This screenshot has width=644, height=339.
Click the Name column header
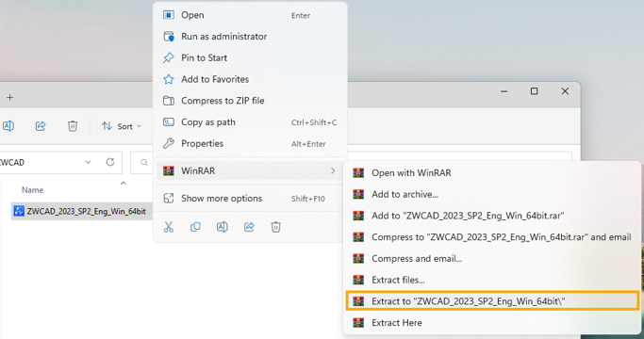pos(32,190)
